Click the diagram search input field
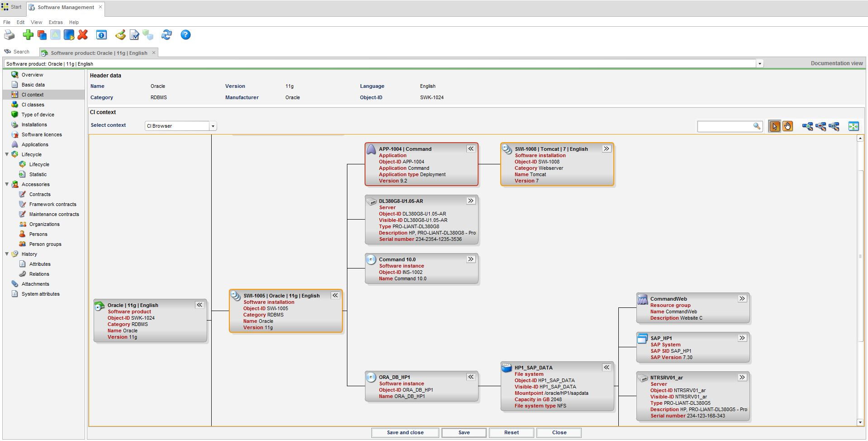The width and height of the screenshot is (868, 441). pyautogui.click(x=725, y=126)
